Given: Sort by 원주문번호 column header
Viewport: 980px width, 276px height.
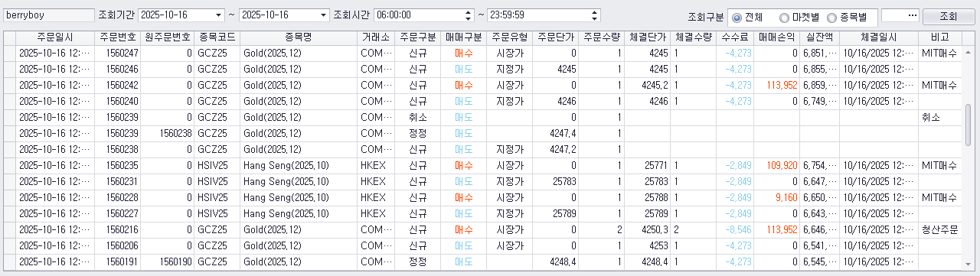Looking at the screenshot, I should pyautogui.click(x=168, y=37).
